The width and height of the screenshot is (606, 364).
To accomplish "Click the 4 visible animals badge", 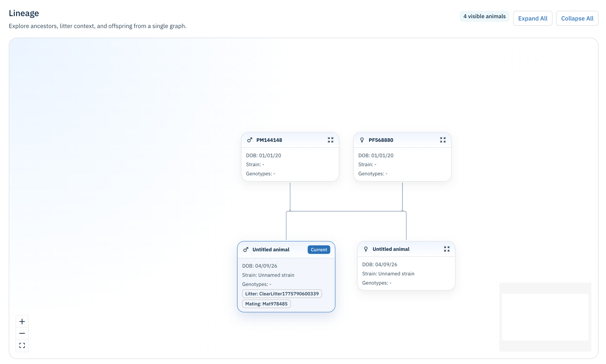I will [x=484, y=16].
